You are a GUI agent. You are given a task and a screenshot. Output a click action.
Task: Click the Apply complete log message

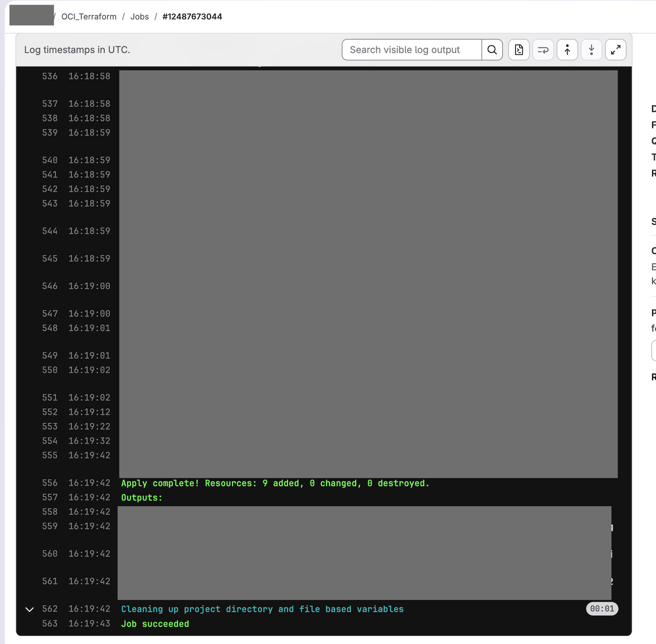pyautogui.click(x=275, y=483)
